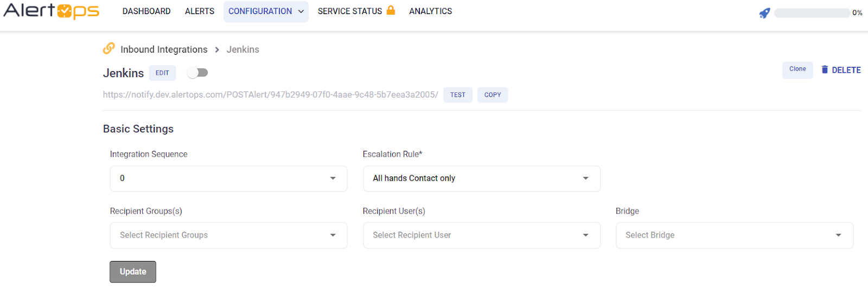Open the Select Recipient Groups dropdown
This screenshot has width=868, height=287.
click(228, 235)
